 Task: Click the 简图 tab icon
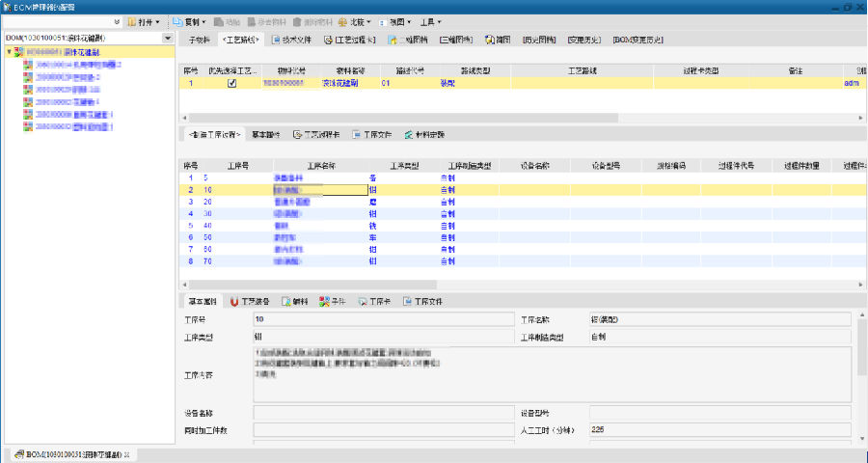click(491, 40)
